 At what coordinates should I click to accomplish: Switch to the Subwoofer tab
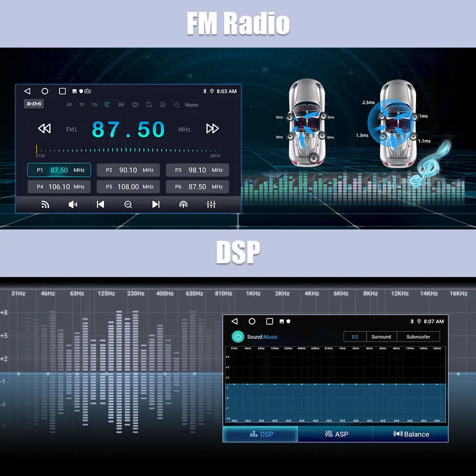[418, 337]
